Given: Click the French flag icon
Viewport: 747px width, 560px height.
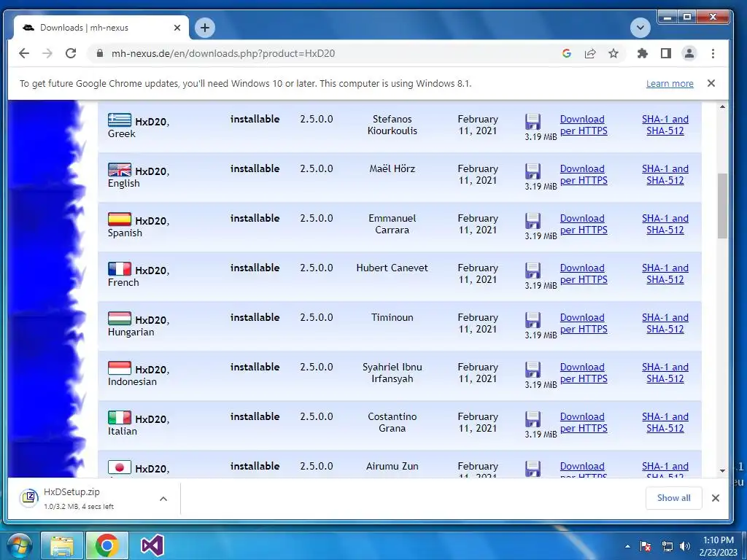Looking at the screenshot, I should click(120, 268).
